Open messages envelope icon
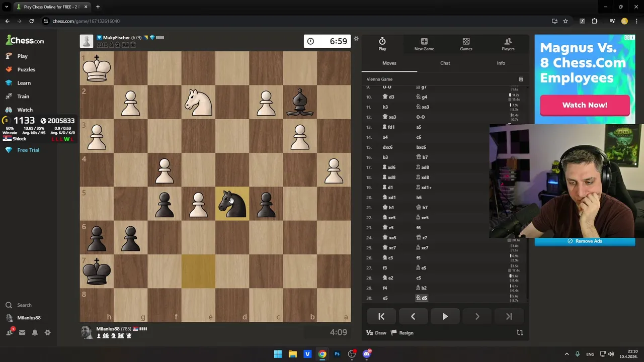The height and width of the screenshot is (362, 644). point(22,332)
